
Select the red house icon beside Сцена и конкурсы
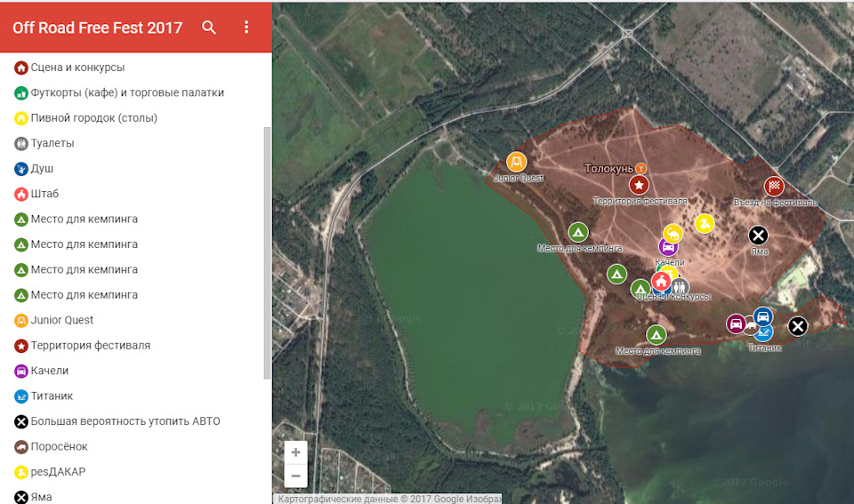pyautogui.click(x=20, y=68)
